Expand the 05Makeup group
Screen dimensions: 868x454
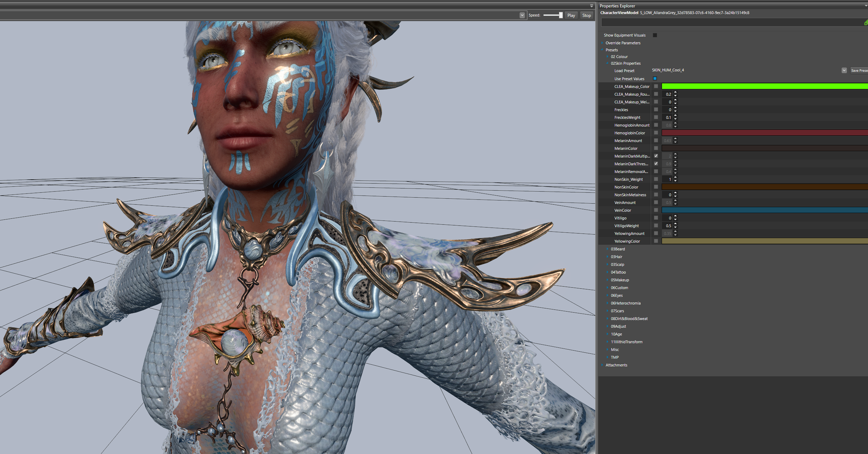click(607, 280)
